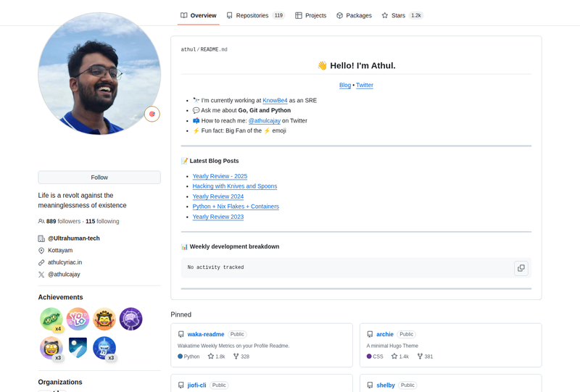580x392 pixels.
Task: View waka-readme's 328 forks
Action: pyautogui.click(x=241, y=356)
